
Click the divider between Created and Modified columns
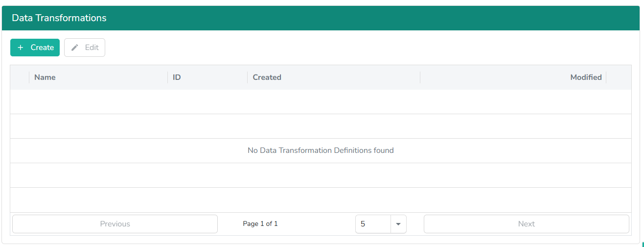[420, 77]
